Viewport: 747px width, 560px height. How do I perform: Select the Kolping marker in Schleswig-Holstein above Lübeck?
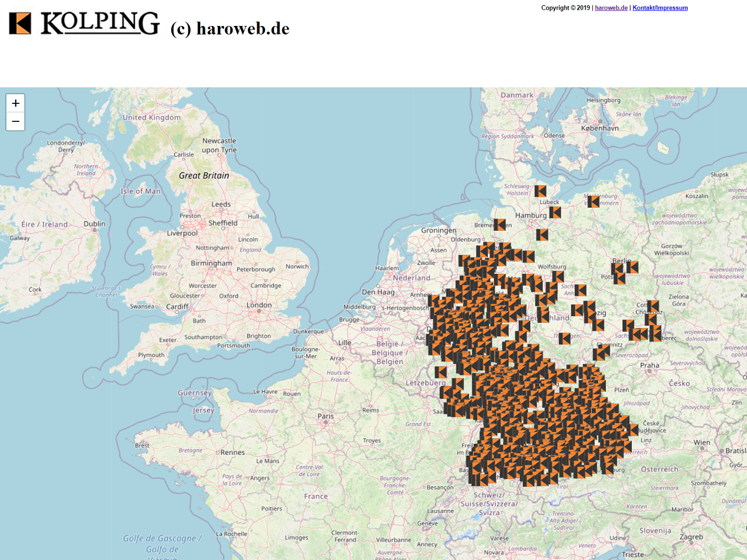pyautogui.click(x=540, y=191)
